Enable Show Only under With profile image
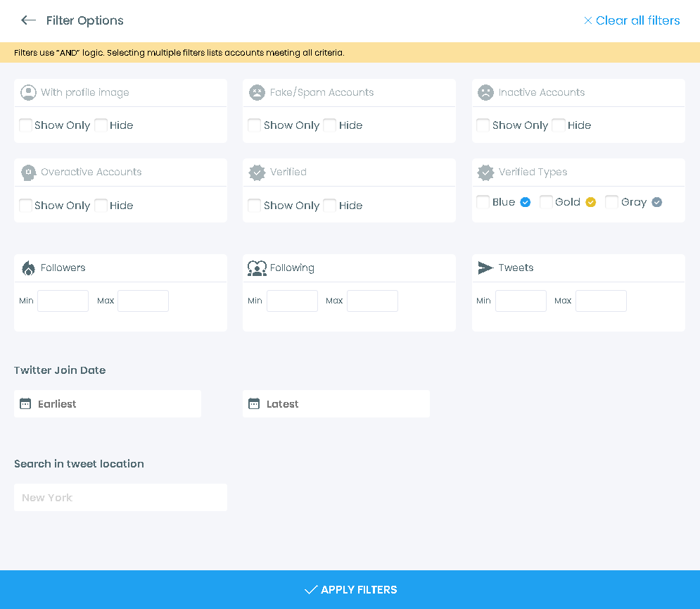Image resolution: width=700 pixels, height=609 pixels. pyautogui.click(x=25, y=125)
